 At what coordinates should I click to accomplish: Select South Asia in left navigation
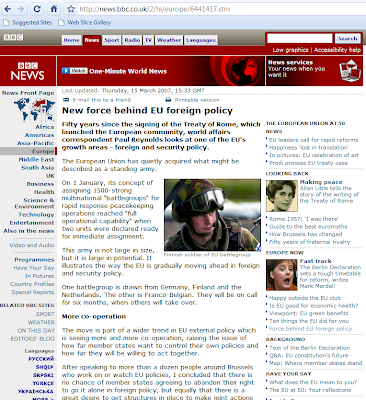click(38, 168)
